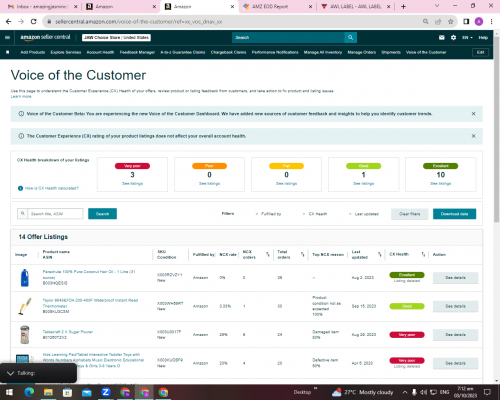Viewport: 500px width, 400px height.
Task: Open the Chrome tab search dropdown
Action: click(x=437, y=6)
